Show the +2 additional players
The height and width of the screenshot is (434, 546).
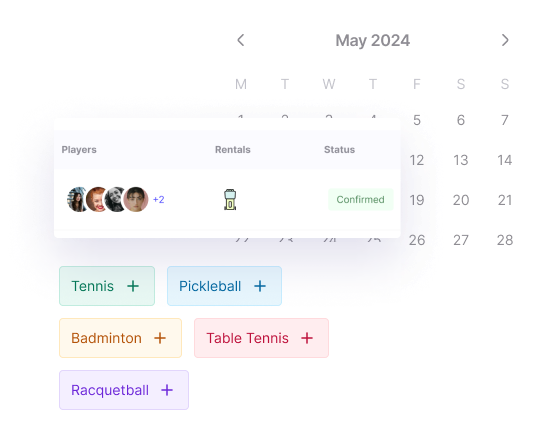click(158, 200)
